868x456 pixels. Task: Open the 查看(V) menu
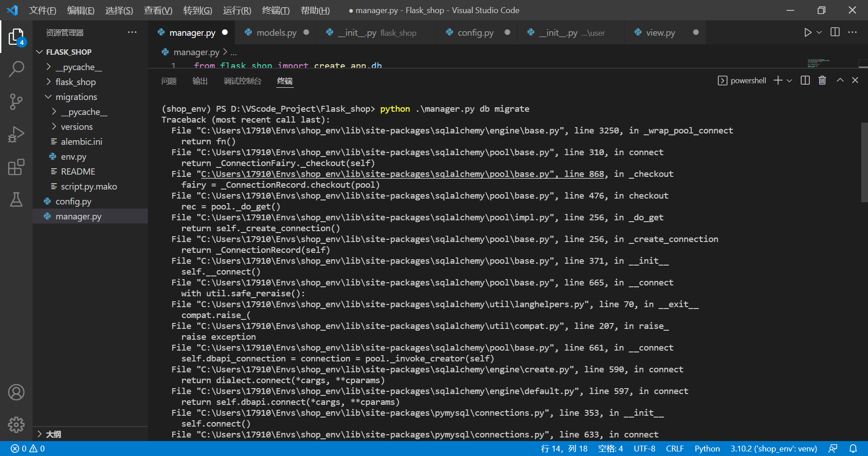click(158, 10)
